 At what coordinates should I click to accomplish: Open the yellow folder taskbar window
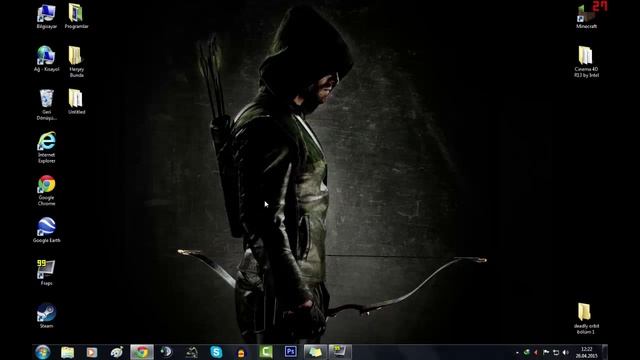[x=315, y=352]
